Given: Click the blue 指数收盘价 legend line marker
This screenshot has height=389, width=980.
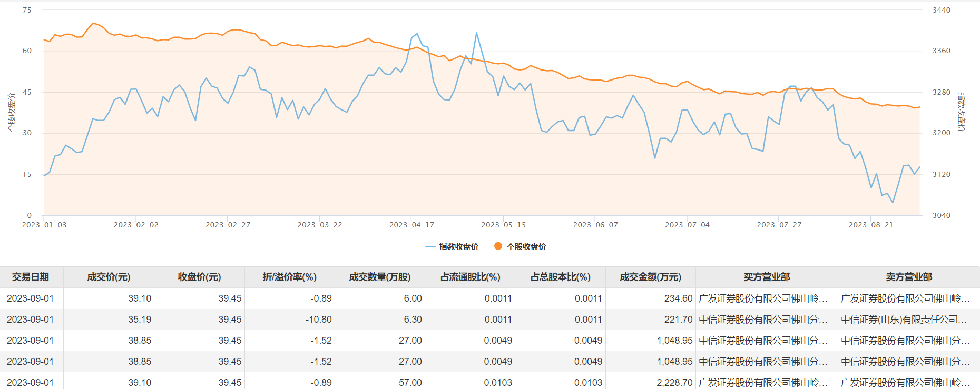Looking at the screenshot, I should pyautogui.click(x=430, y=246).
